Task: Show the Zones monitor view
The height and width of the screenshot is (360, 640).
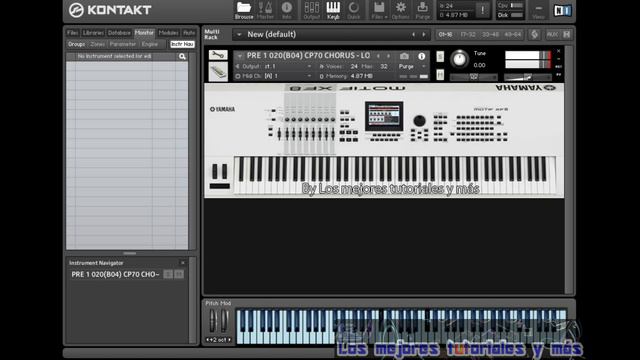Action: [98, 44]
